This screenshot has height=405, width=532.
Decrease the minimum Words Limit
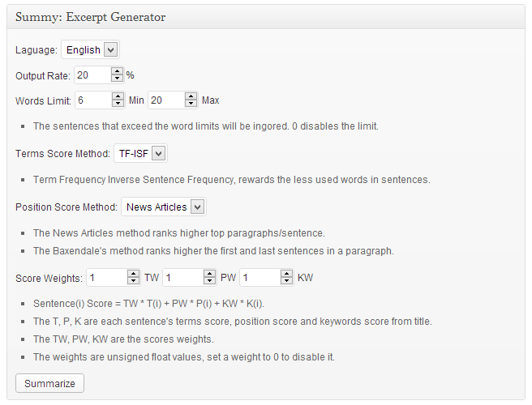coord(117,104)
